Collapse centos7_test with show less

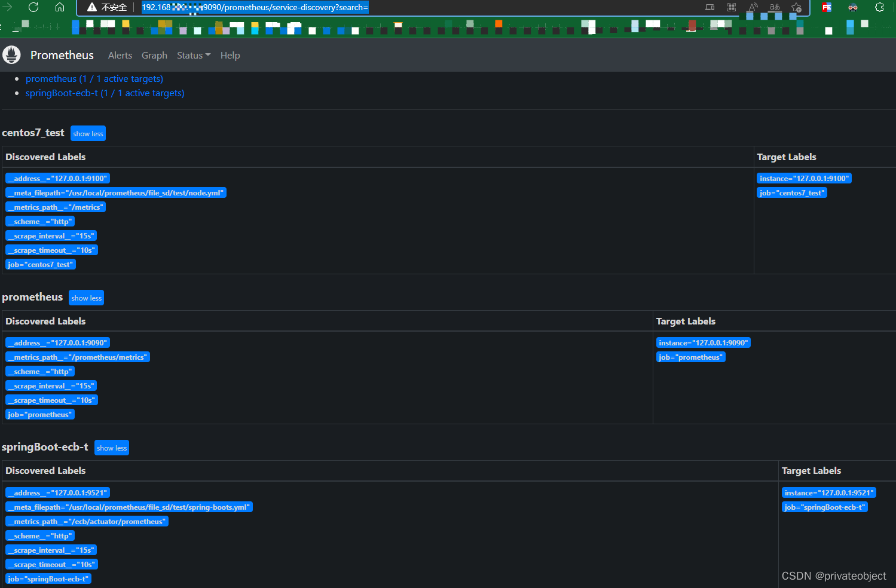pyautogui.click(x=88, y=133)
